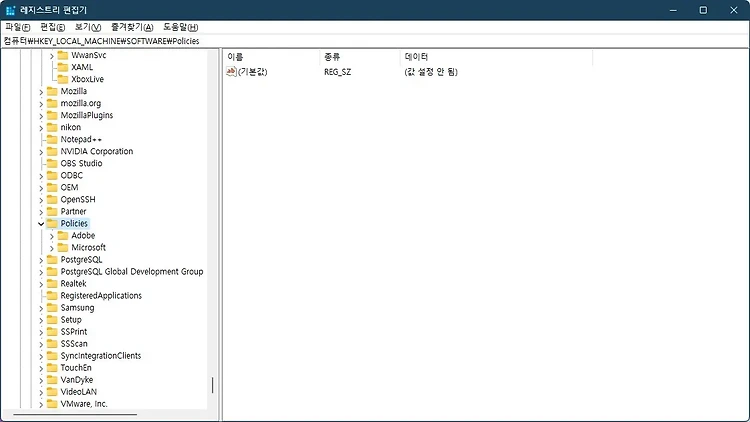Click the TouchEn folder icon
This screenshot has height=422, width=750.
[x=52, y=367]
